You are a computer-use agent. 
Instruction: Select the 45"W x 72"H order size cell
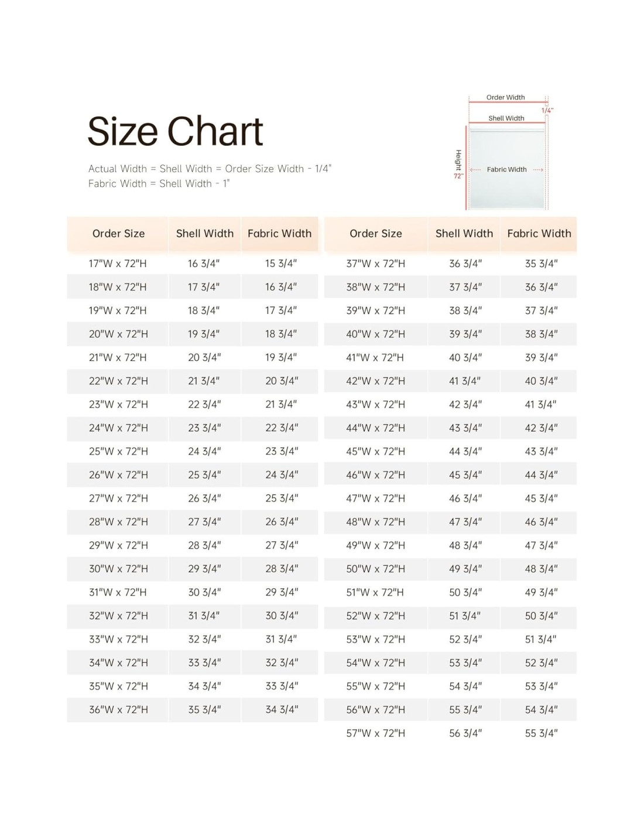click(x=375, y=452)
